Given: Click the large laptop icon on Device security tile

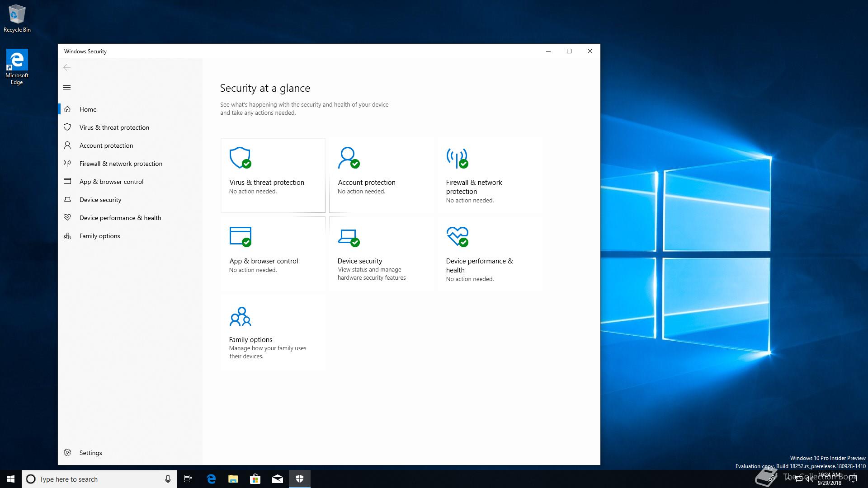Looking at the screenshot, I should 349,238.
